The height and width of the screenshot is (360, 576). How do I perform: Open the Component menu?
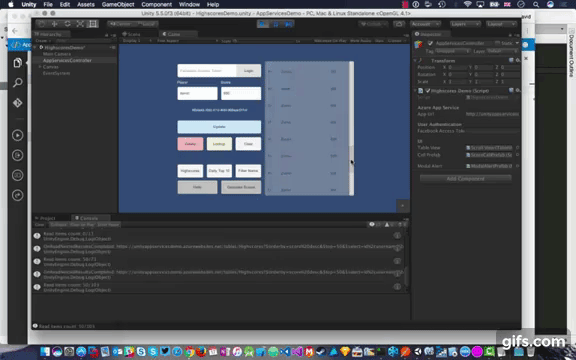[156, 4]
